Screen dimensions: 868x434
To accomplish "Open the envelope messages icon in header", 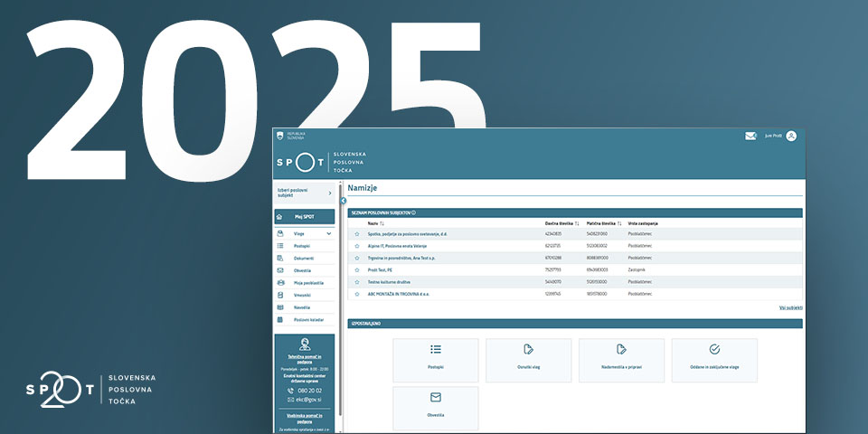I will [750, 136].
